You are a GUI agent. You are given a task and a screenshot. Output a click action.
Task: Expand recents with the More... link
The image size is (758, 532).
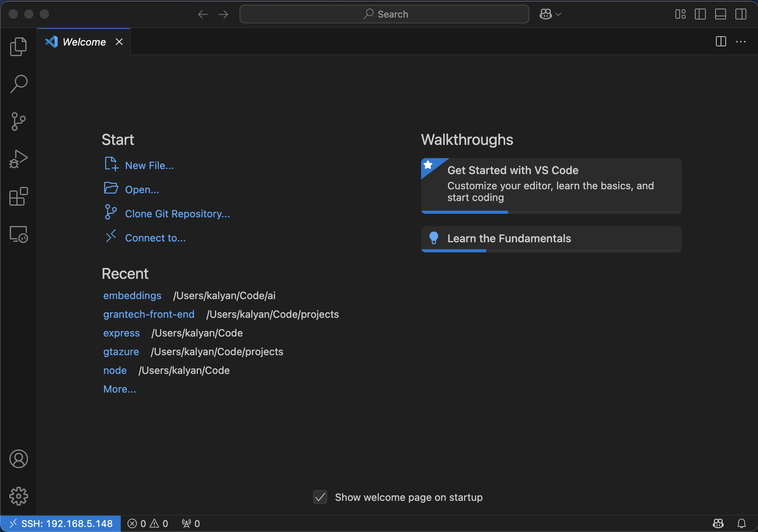120,389
